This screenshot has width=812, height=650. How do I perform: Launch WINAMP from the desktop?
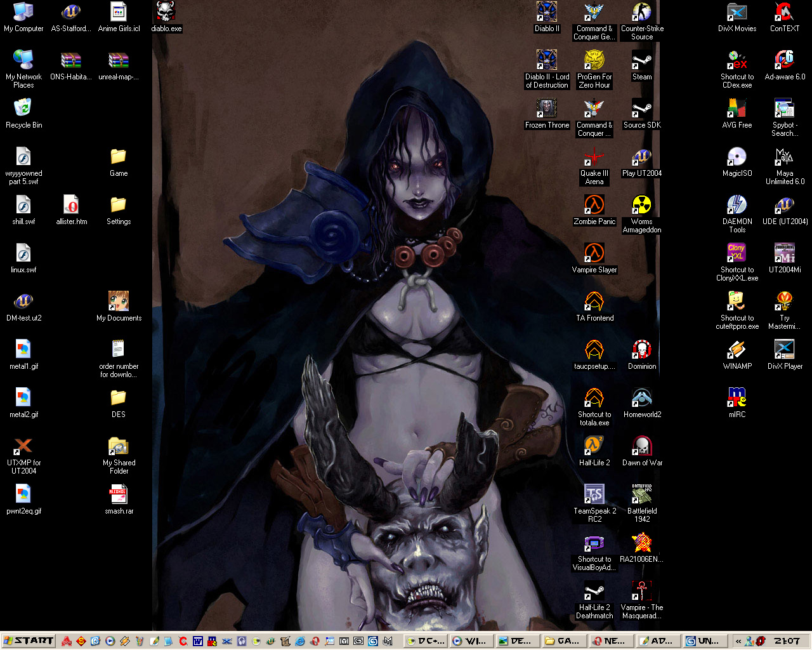pyautogui.click(x=737, y=355)
